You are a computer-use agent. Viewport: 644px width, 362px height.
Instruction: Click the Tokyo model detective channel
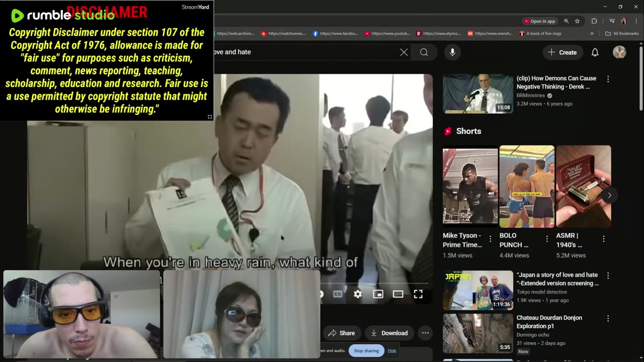(542, 292)
